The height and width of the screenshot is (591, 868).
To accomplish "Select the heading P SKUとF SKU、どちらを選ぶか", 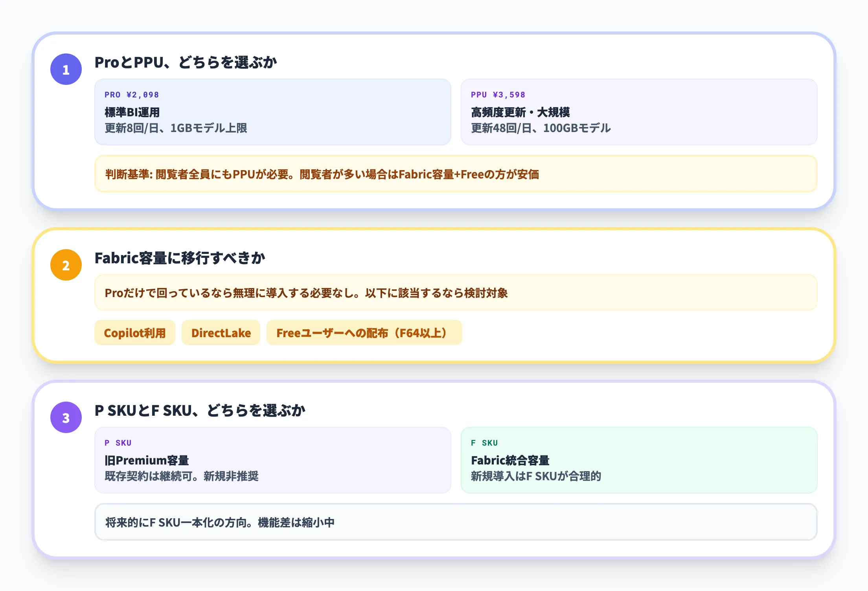I will 200,410.
